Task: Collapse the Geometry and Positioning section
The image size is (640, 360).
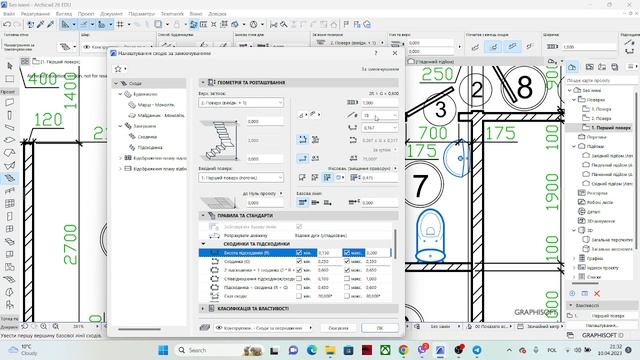Action: click(x=203, y=82)
